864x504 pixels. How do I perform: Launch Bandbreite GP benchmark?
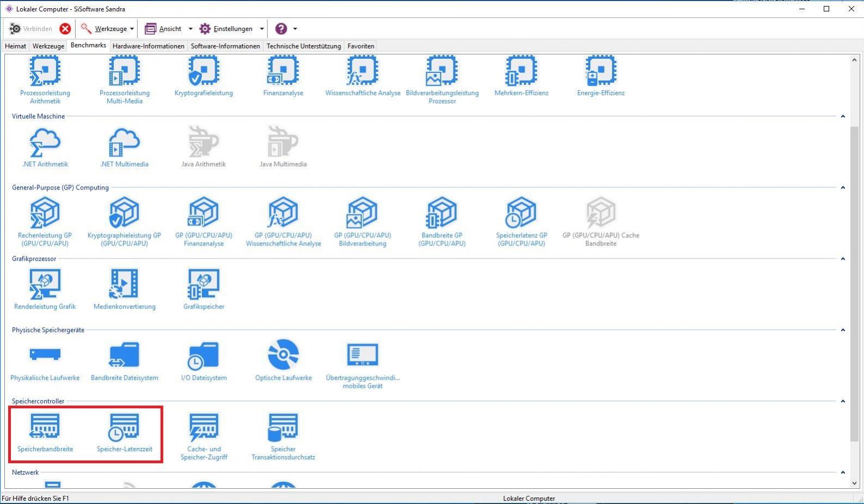tap(442, 222)
